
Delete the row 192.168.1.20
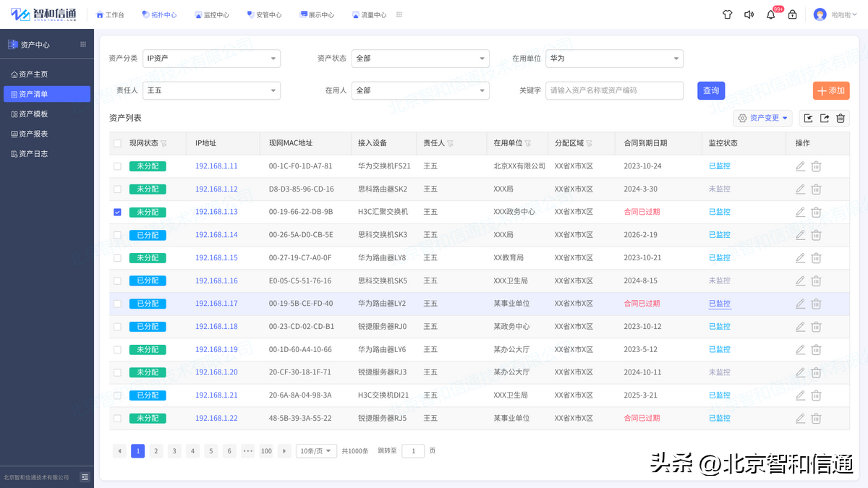[x=816, y=372]
